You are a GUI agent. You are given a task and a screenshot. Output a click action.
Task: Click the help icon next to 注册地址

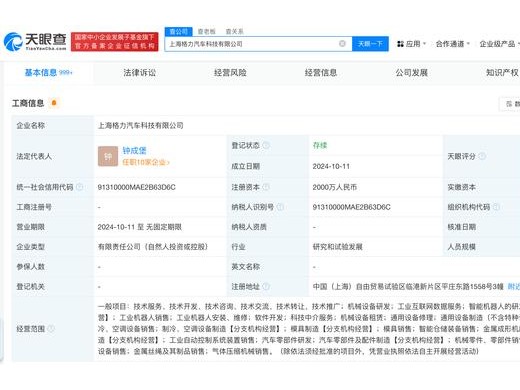pyautogui.click(x=266, y=286)
